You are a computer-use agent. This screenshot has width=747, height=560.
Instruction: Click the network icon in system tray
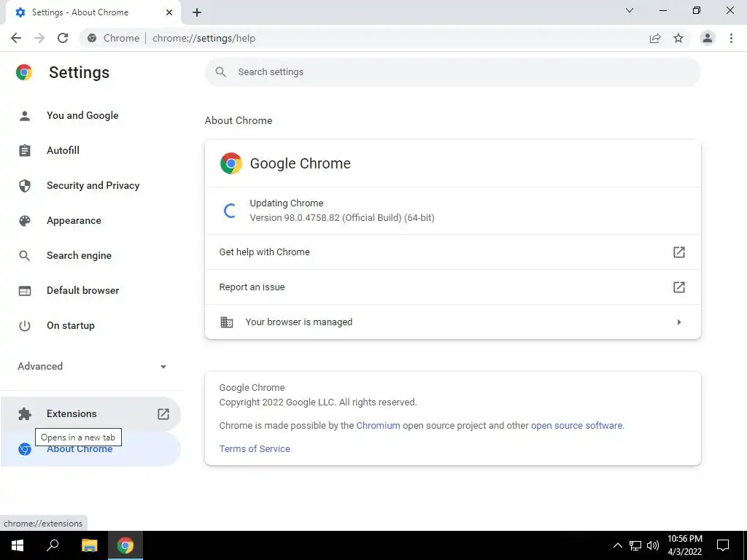(x=635, y=545)
